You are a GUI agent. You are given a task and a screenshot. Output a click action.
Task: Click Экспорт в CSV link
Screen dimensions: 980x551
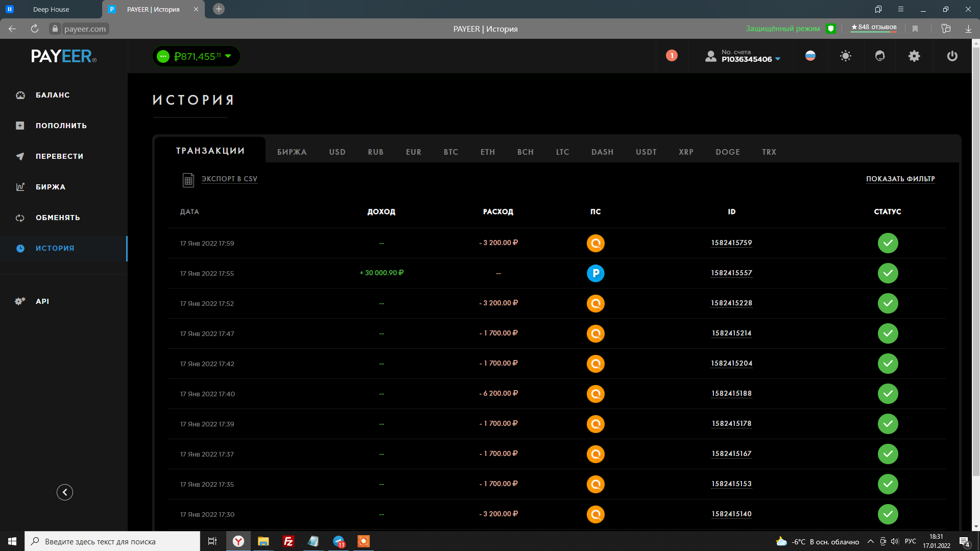tap(229, 179)
